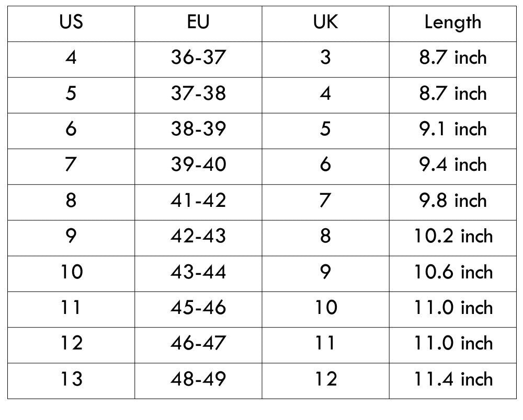Click the EU column header

pyautogui.click(x=198, y=24)
